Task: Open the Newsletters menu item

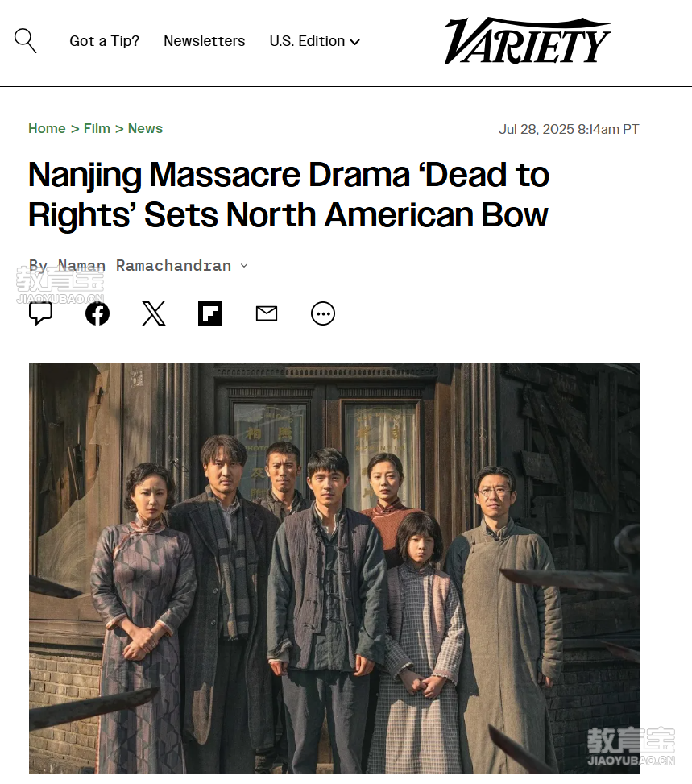Action: 205,41
